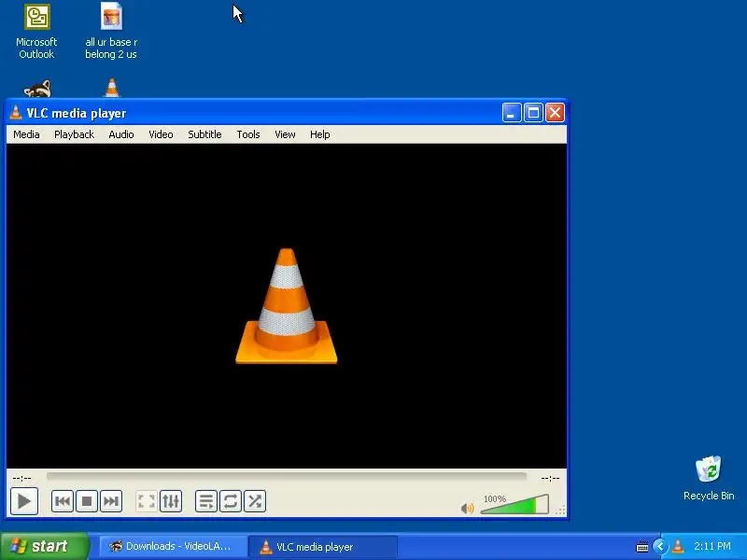
Task: Select the Recycle Bin desktop icon
Action: click(709, 478)
